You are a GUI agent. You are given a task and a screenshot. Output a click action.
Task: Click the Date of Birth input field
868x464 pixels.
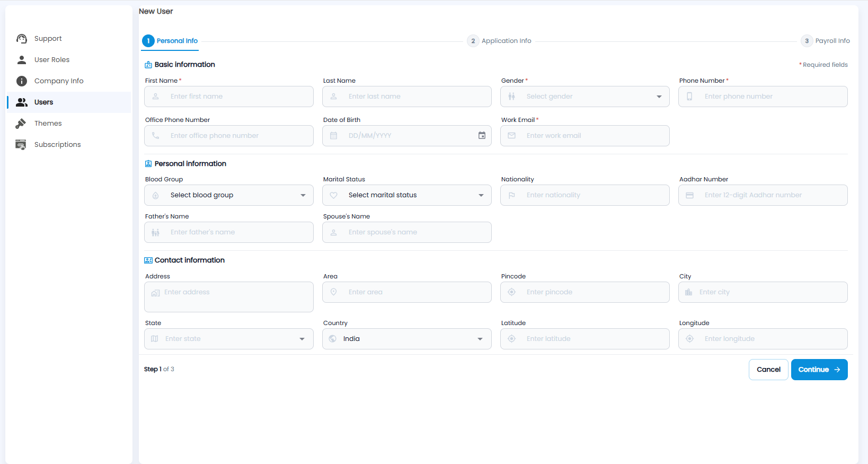[x=407, y=136]
